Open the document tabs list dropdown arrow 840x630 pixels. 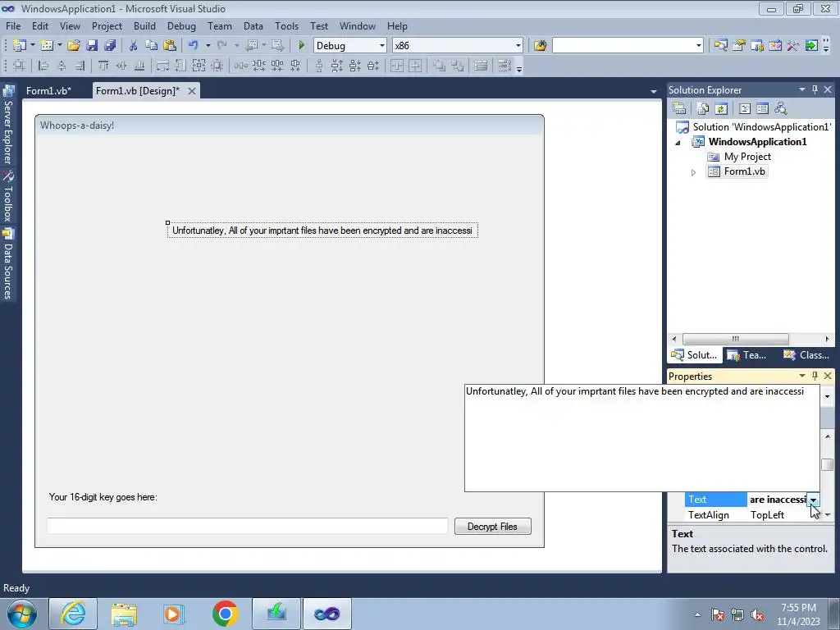(654, 92)
